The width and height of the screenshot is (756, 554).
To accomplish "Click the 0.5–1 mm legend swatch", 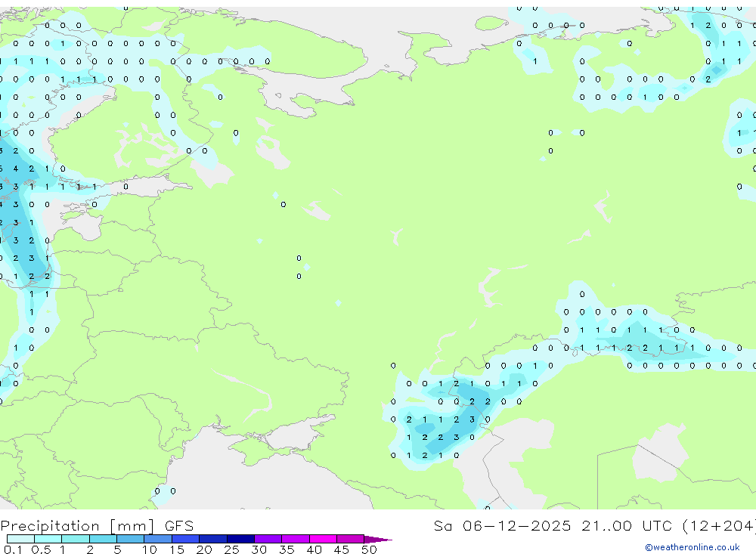I will pyautogui.click(x=48, y=539).
